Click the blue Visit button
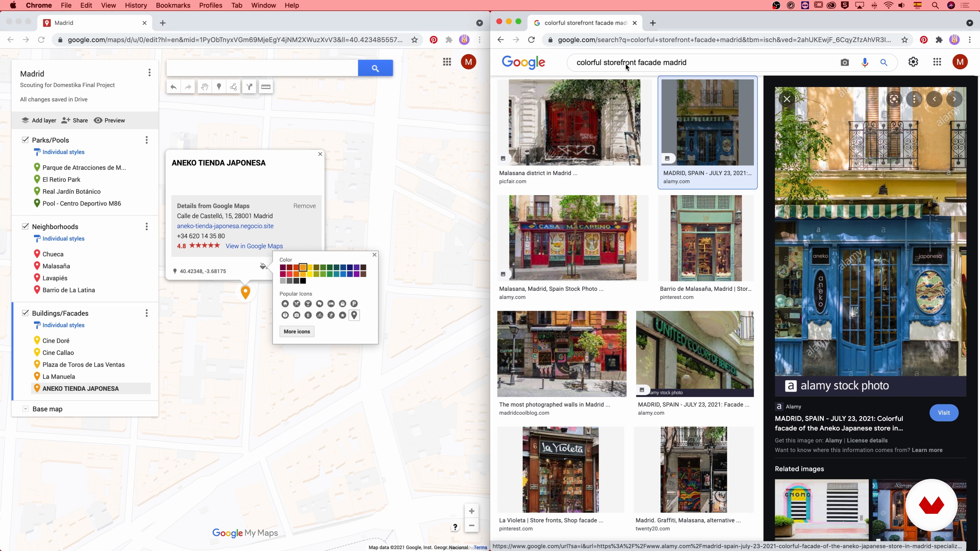Image resolution: width=980 pixels, height=551 pixels. 944,412
